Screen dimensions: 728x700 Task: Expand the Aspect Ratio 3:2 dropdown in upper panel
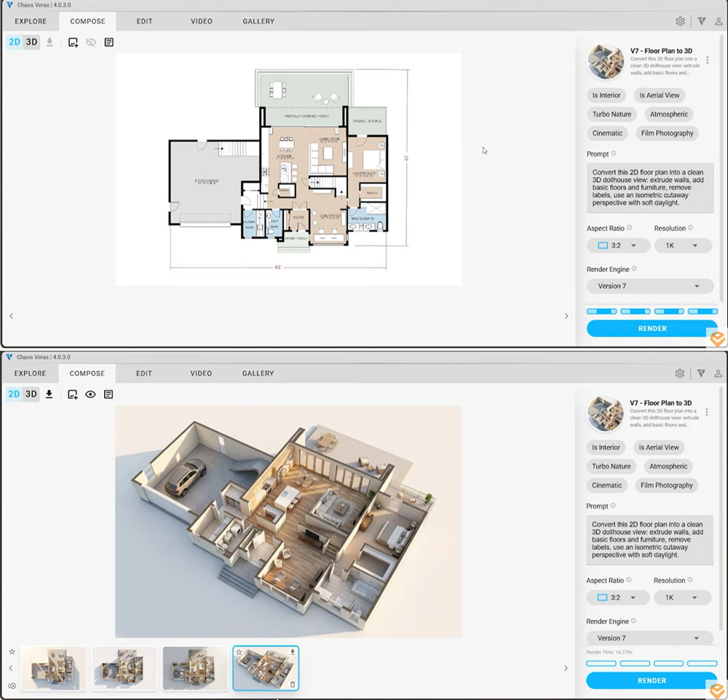pos(618,246)
